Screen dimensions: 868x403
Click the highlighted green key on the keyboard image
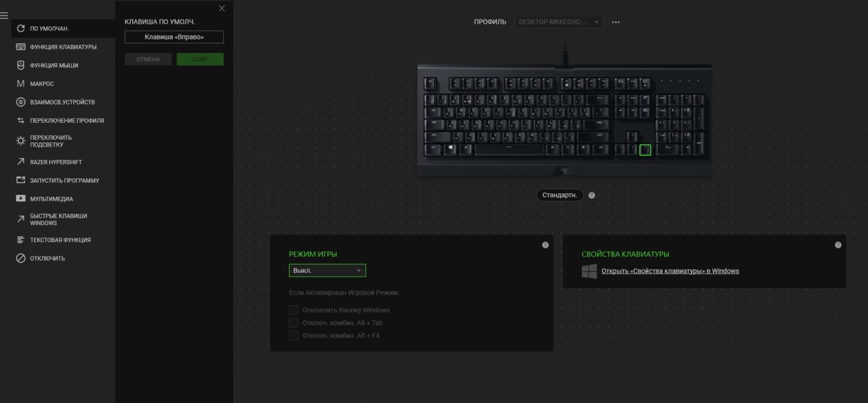click(645, 150)
